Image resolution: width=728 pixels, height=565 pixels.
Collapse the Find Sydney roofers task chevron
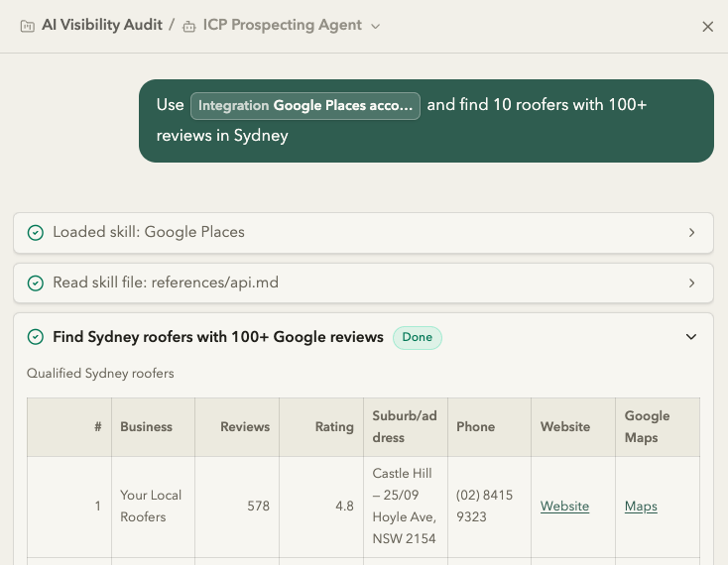point(691,337)
